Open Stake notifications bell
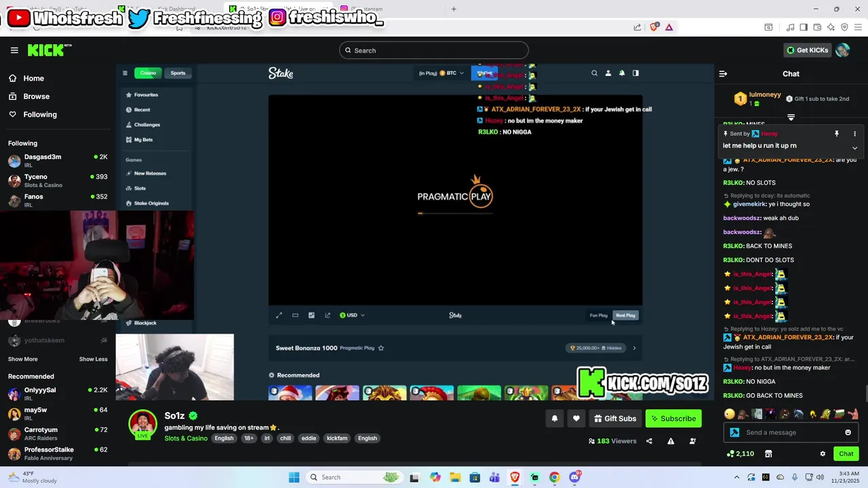This screenshot has height=488, width=868. (621, 73)
